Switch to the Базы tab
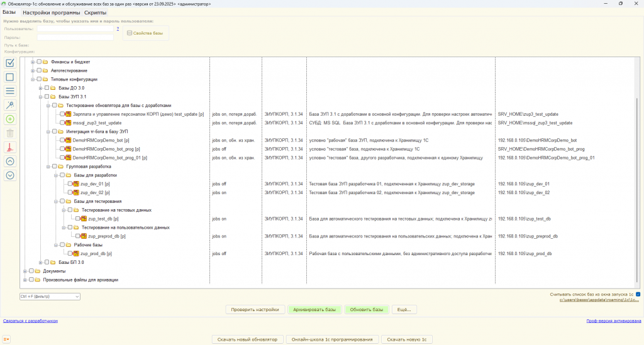The image size is (644, 345). click(9, 13)
